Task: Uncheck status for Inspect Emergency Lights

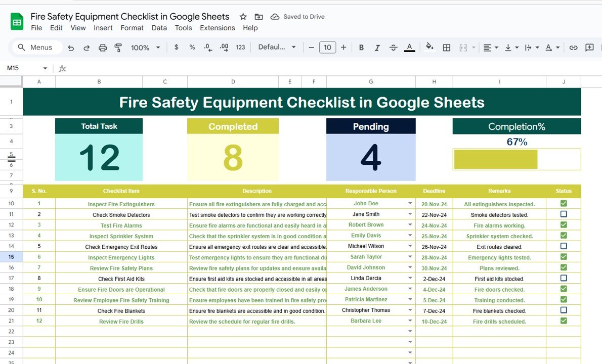Action: [x=564, y=257]
